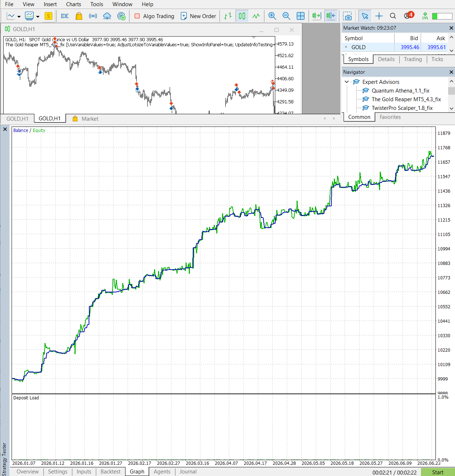Open the dropdown arrow beside chart type icon
455x476 pixels.
point(19,16)
